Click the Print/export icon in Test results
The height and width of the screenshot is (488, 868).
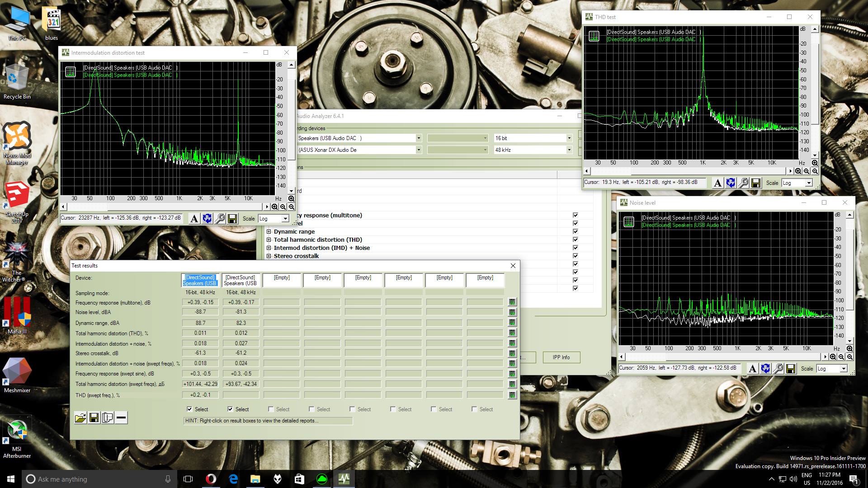click(x=107, y=418)
